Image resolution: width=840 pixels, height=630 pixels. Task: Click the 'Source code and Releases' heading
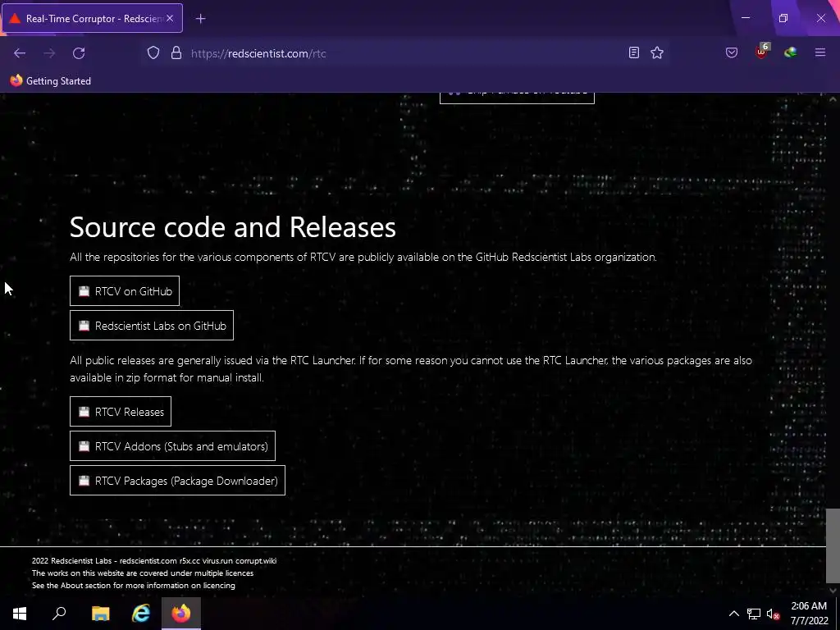click(x=232, y=226)
